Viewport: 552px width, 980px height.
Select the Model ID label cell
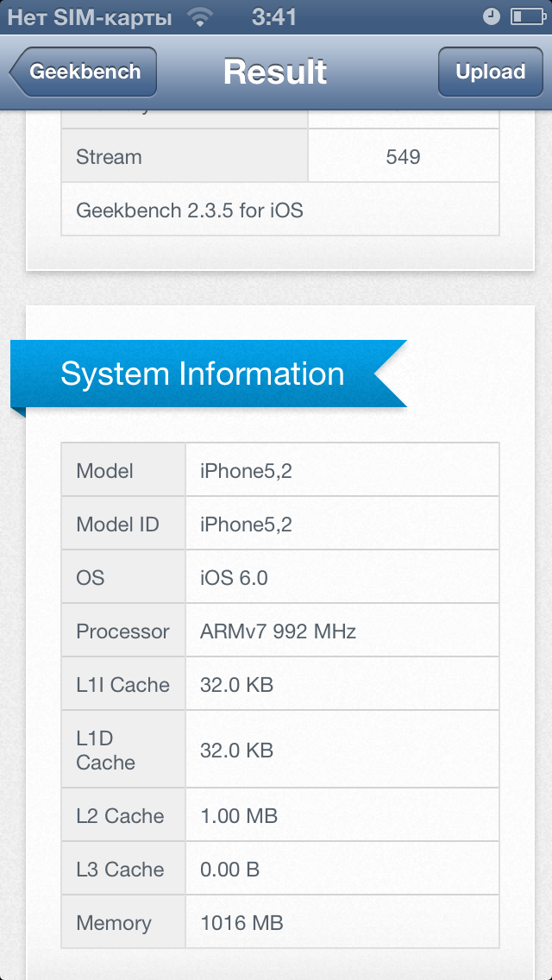[x=124, y=524]
